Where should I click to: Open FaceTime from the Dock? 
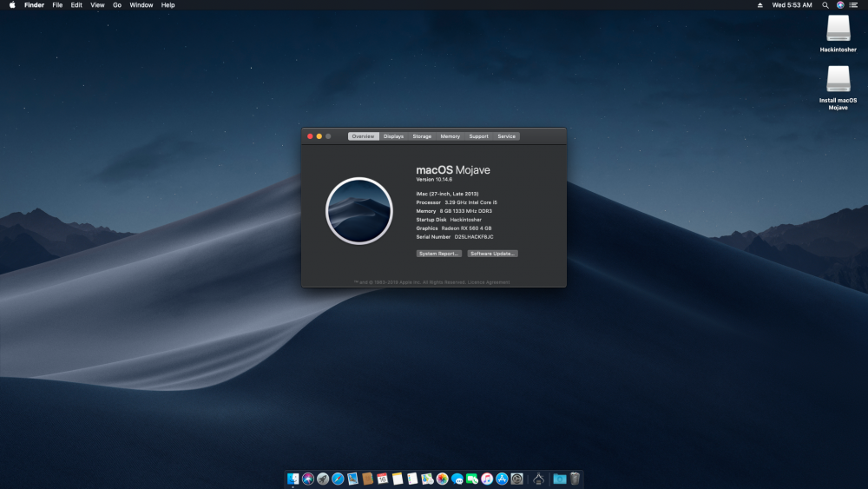pyautogui.click(x=471, y=479)
